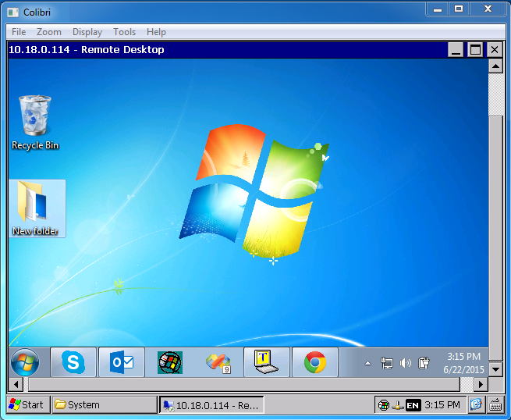The height and width of the screenshot is (420, 511).
Task: Maximize the Remote Desktop inner window
Action: [x=475, y=50]
